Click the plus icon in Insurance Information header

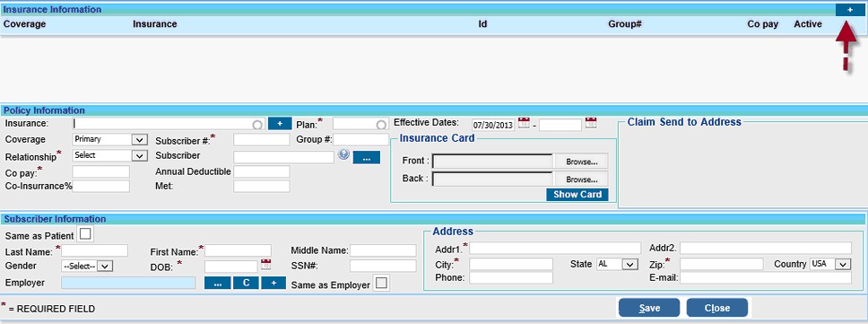click(850, 10)
